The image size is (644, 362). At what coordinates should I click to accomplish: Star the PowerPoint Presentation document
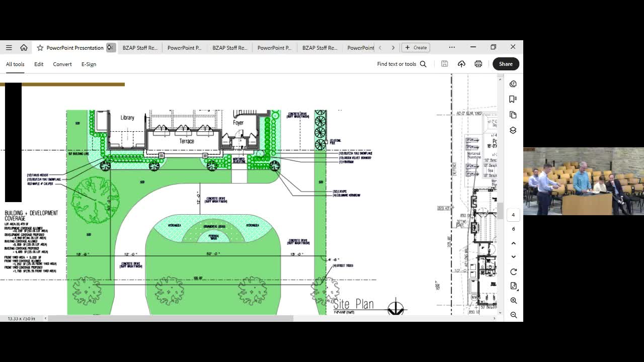point(40,48)
